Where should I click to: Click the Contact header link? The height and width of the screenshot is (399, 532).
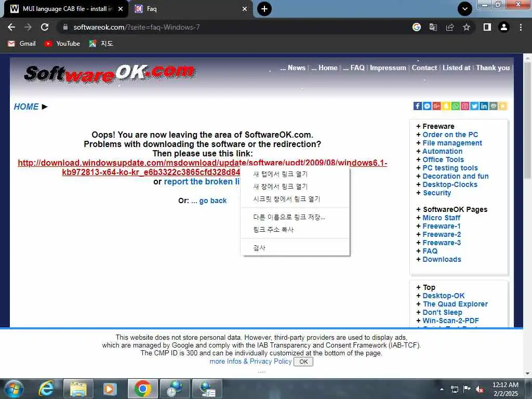424,68
